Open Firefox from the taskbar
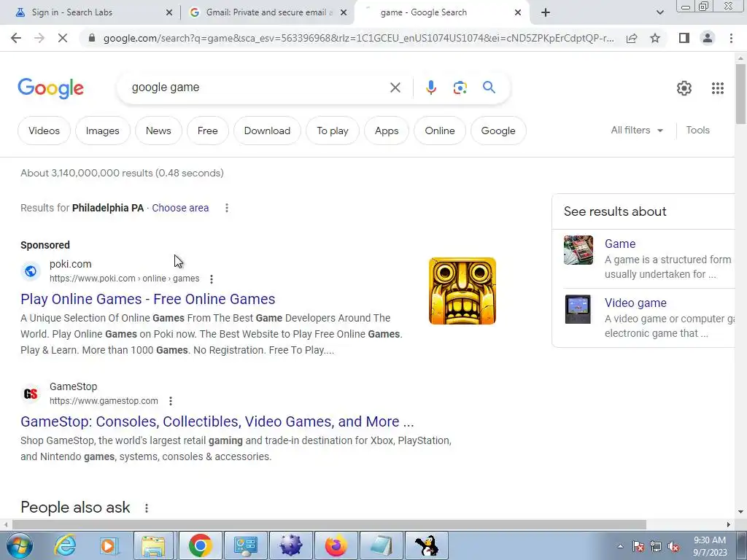 coord(336,545)
